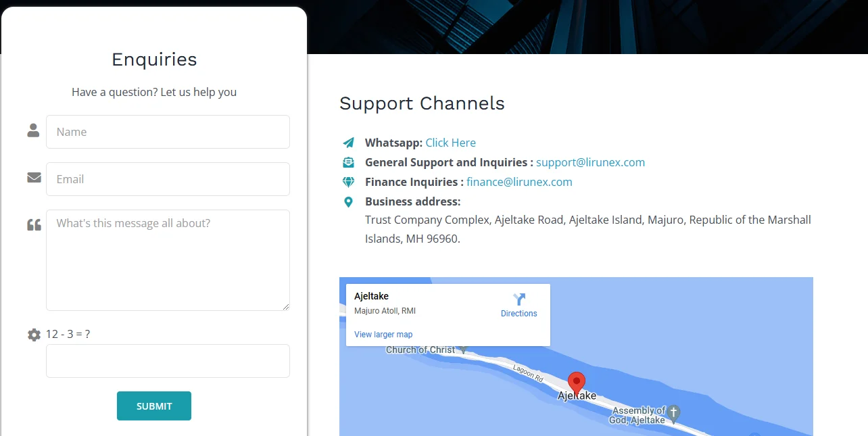
Task: Click the location pin icon beside Business address
Action: [x=348, y=201]
